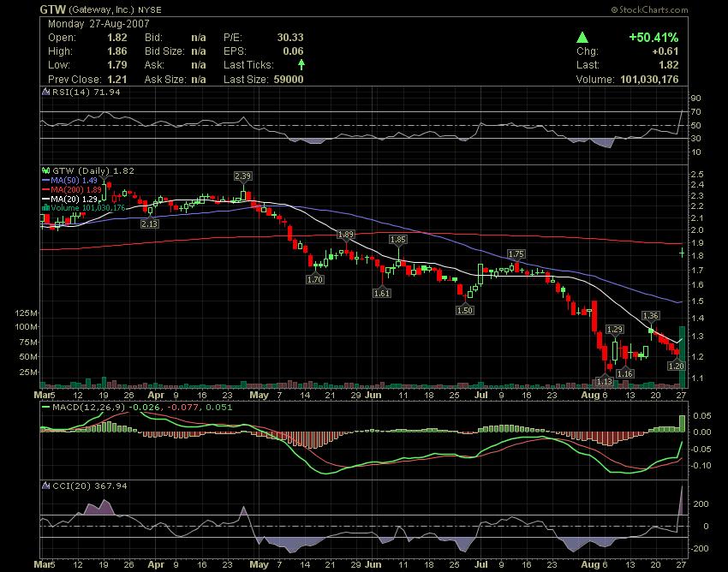Click the 1.61 low price tag

pos(382,294)
